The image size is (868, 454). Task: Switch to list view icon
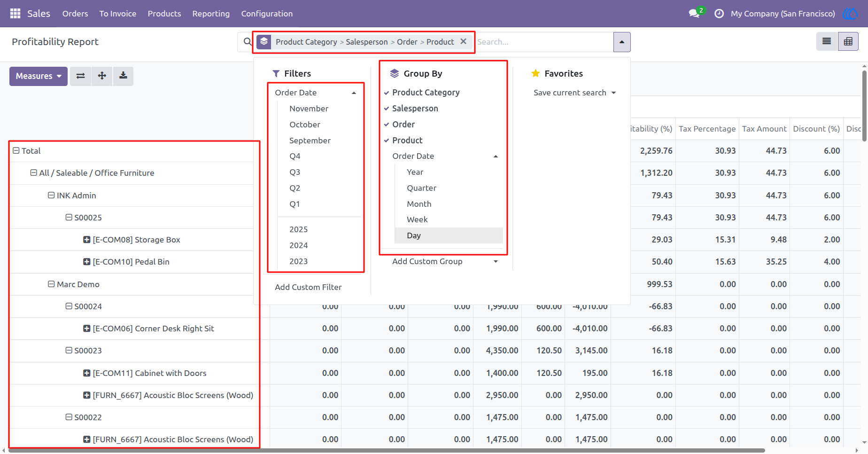click(x=827, y=41)
